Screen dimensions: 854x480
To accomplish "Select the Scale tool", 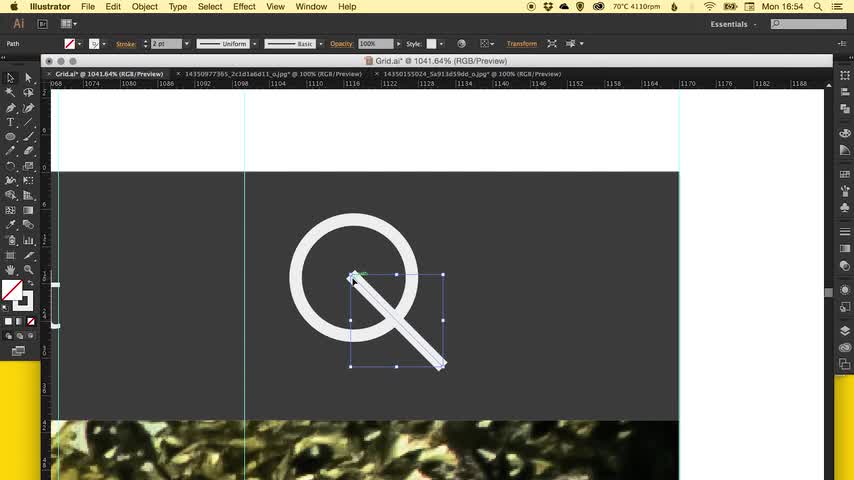I will [28, 166].
